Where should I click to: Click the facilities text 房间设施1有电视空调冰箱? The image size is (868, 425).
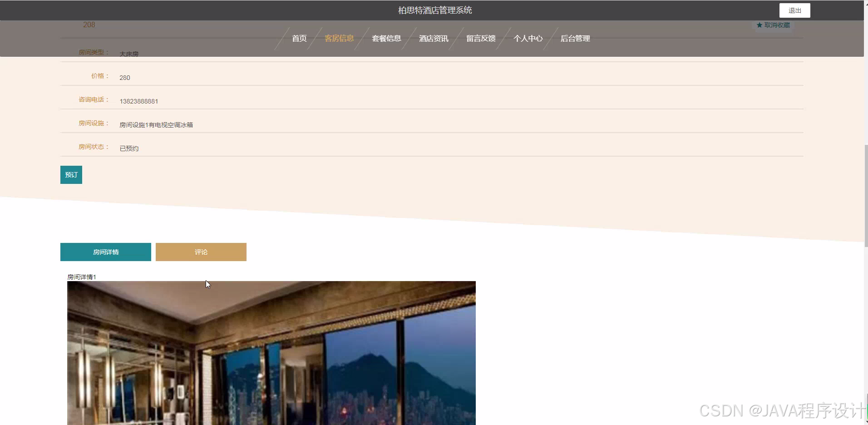point(156,125)
